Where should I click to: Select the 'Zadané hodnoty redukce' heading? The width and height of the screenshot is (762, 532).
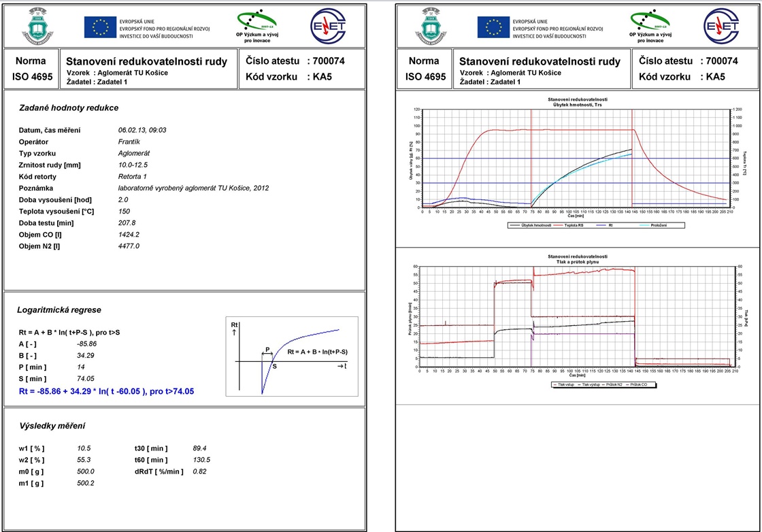(x=69, y=108)
